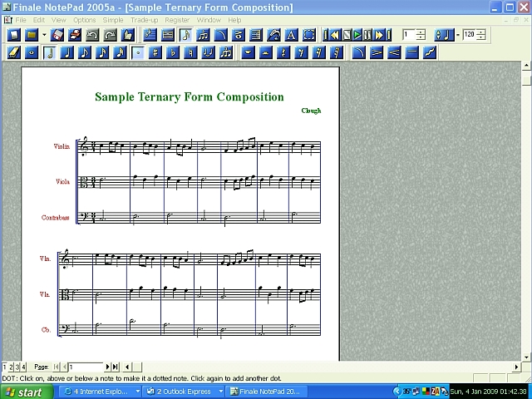Image resolution: width=532 pixels, height=399 pixels.
Task: Open the Trade-up menu
Action: click(x=144, y=20)
